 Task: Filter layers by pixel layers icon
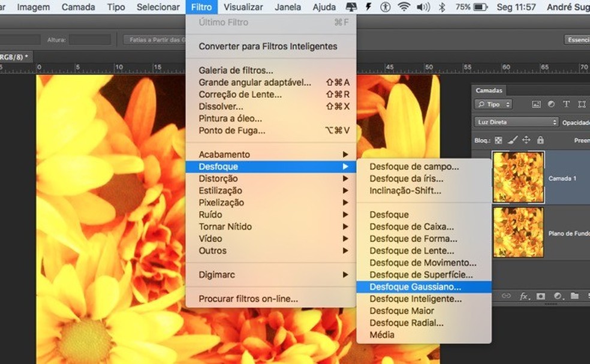[536, 104]
